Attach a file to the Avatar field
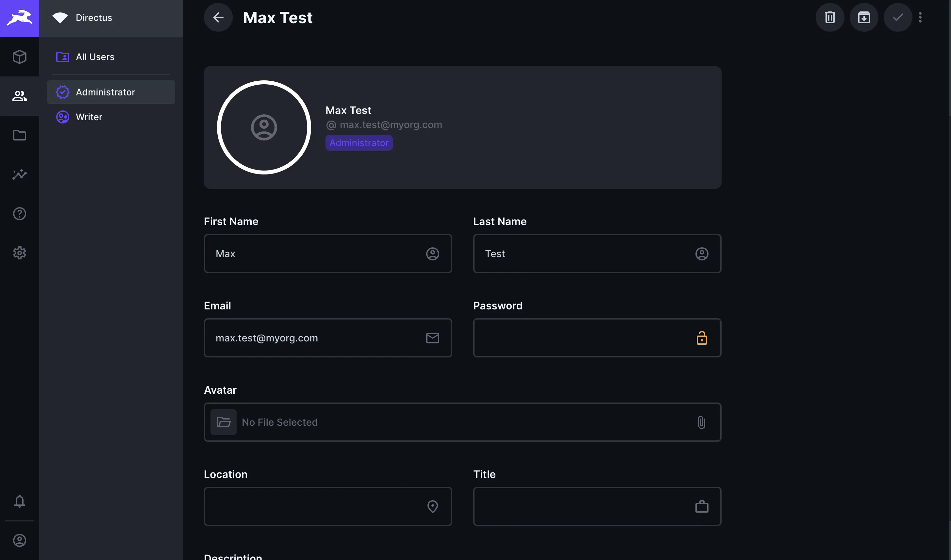951x560 pixels. click(701, 422)
